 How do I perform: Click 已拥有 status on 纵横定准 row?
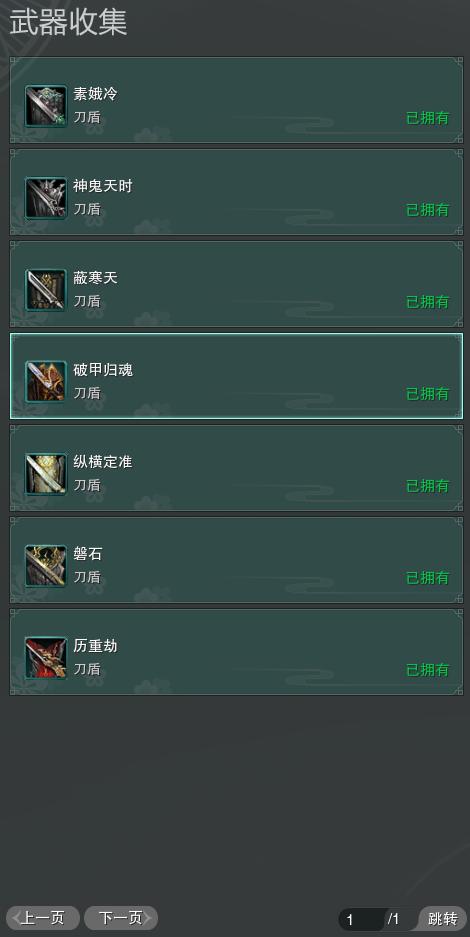(428, 486)
